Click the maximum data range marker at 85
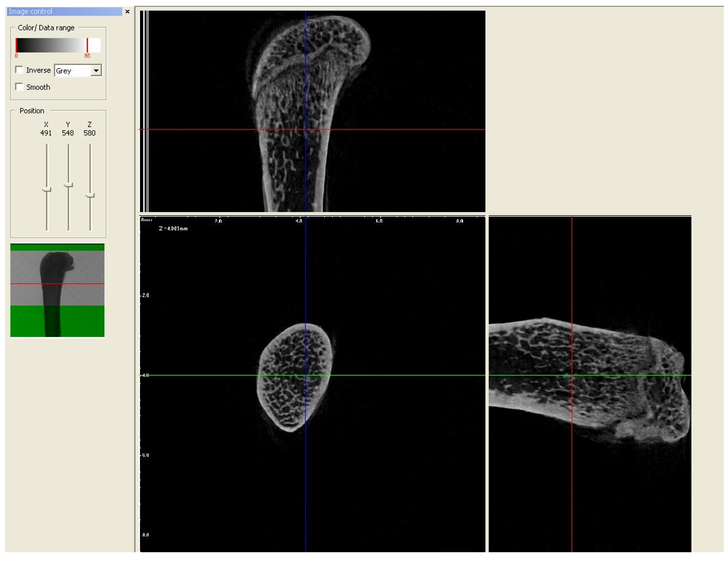The image size is (728, 561). (x=87, y=45)
